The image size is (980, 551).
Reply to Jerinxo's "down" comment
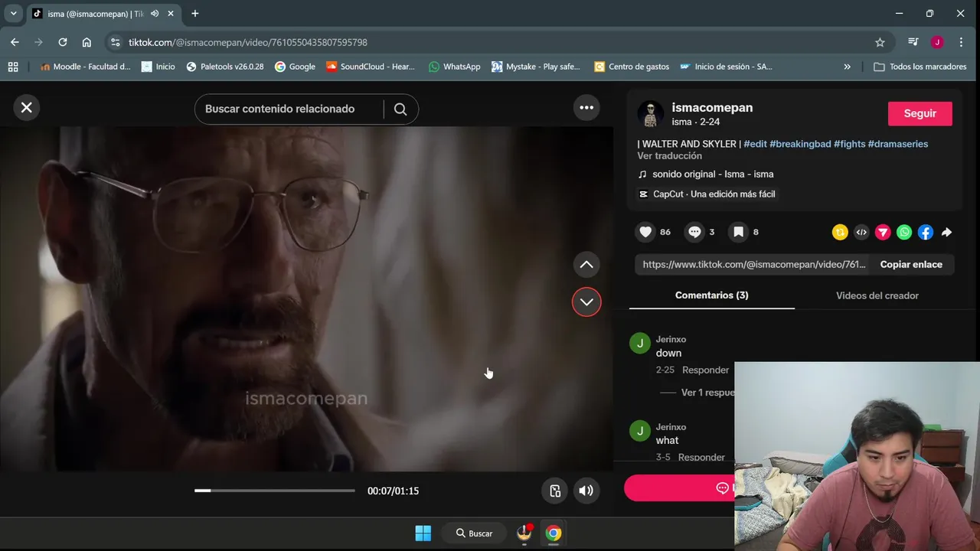[705, 370]
